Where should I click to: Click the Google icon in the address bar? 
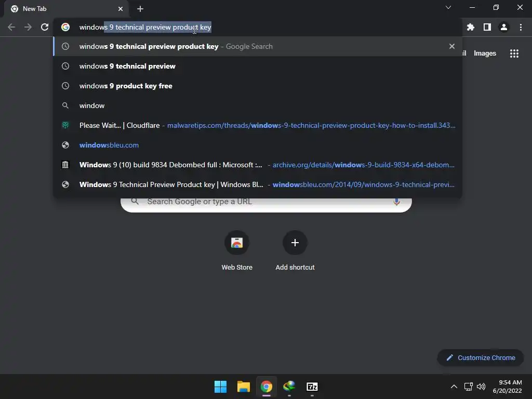pyautogui.click(x=65, y=27)
